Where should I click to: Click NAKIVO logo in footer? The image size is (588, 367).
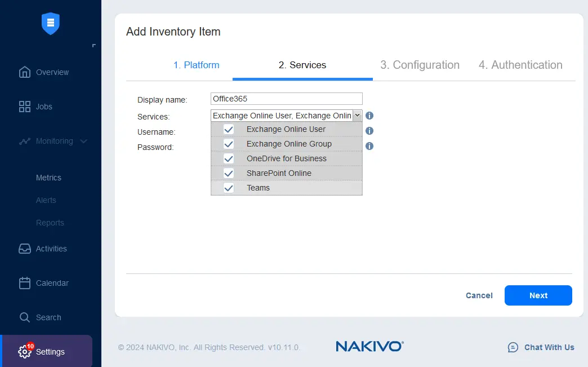pos(369,346)
